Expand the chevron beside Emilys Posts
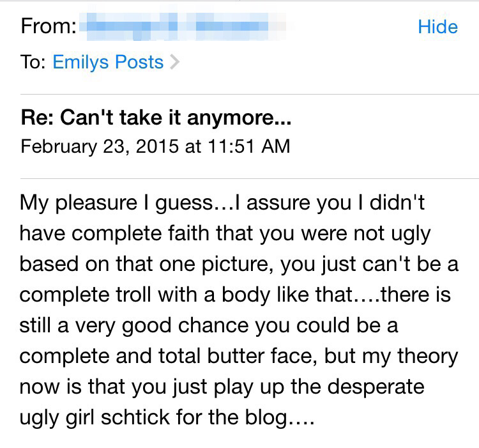Screen dimensions: 479x448 click(175, 63)
